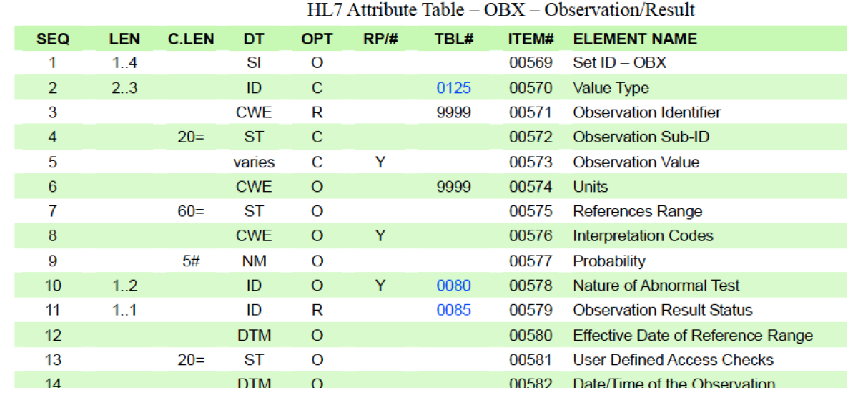The height and width of the screenshot is (413, 868).
Task: Select the "Observation Identifier" element name
Action: (x=647, y=112)
